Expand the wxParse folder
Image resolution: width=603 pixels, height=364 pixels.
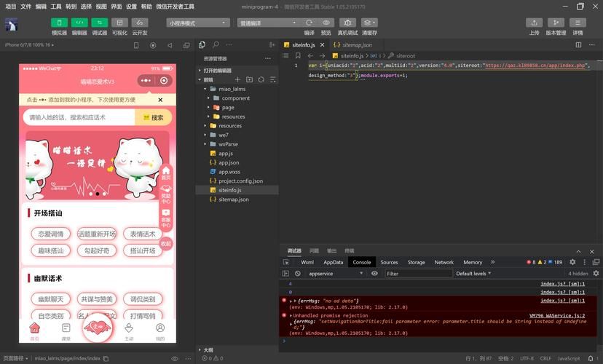tap(228, 144)
